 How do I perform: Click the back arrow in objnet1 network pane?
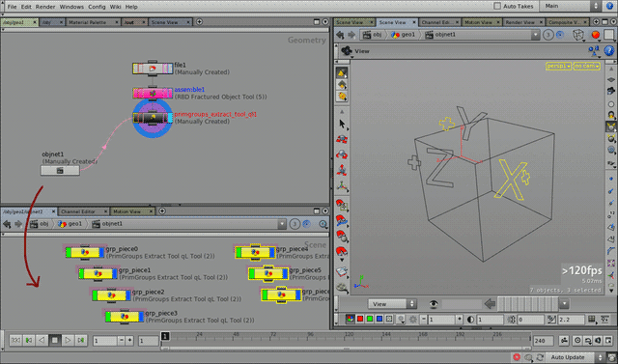pos(7,224)
